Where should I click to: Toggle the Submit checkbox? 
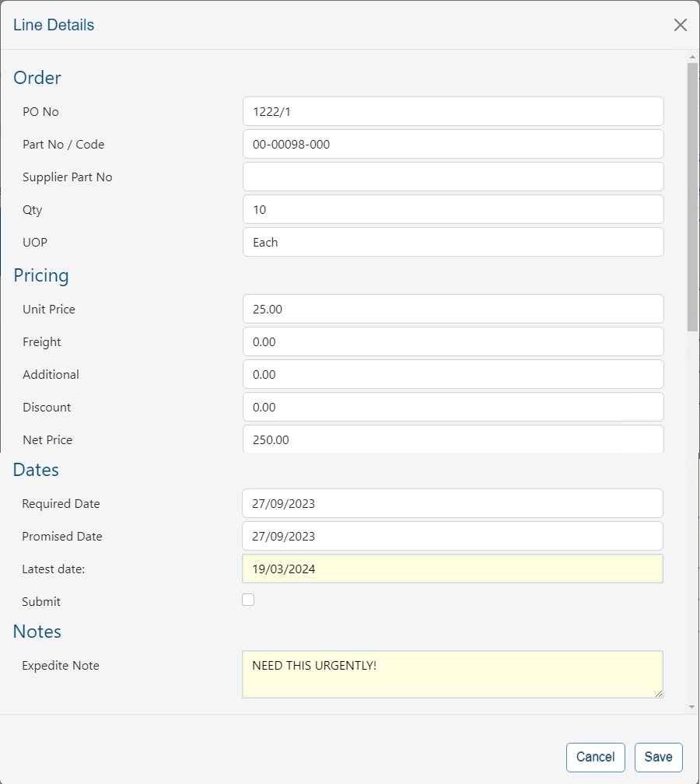[x=248, y=599]
